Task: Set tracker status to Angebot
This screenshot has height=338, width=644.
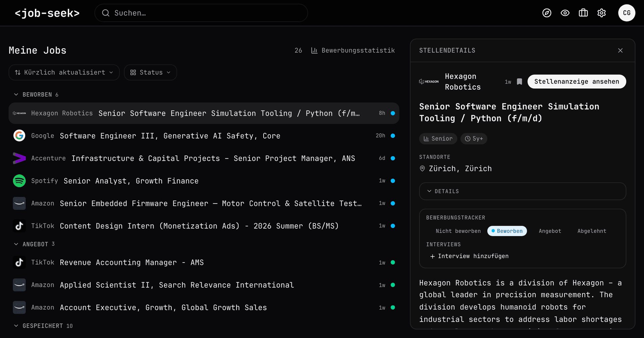Action: (x=550, y=231)
